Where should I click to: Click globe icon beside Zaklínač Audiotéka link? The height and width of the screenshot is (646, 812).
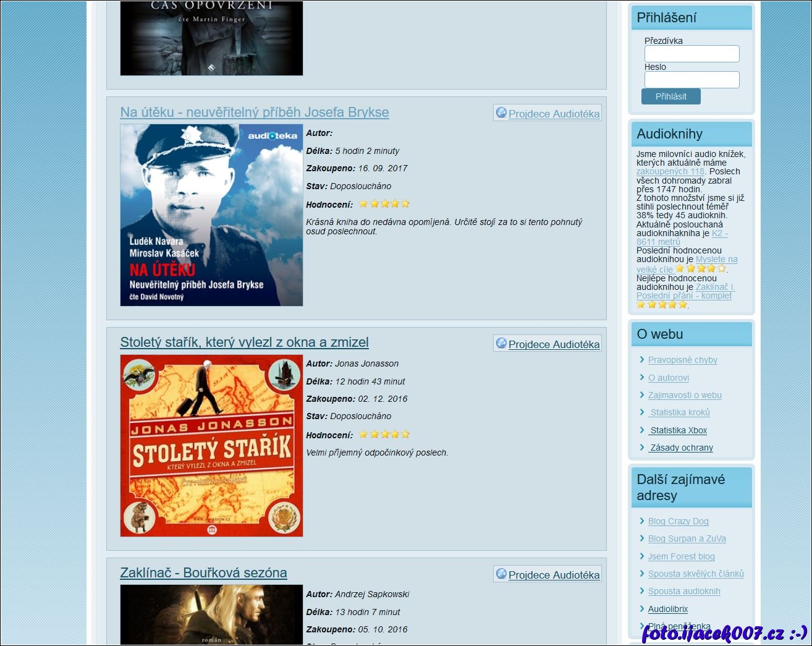501,574
